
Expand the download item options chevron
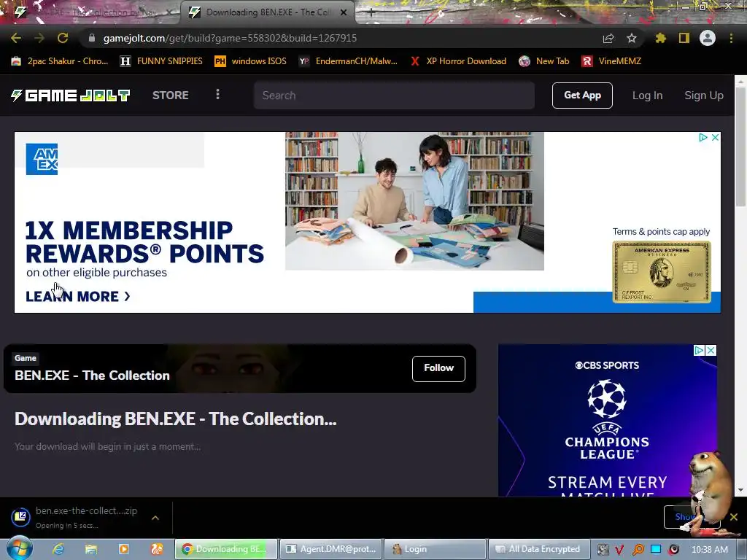tap(155, 518)
